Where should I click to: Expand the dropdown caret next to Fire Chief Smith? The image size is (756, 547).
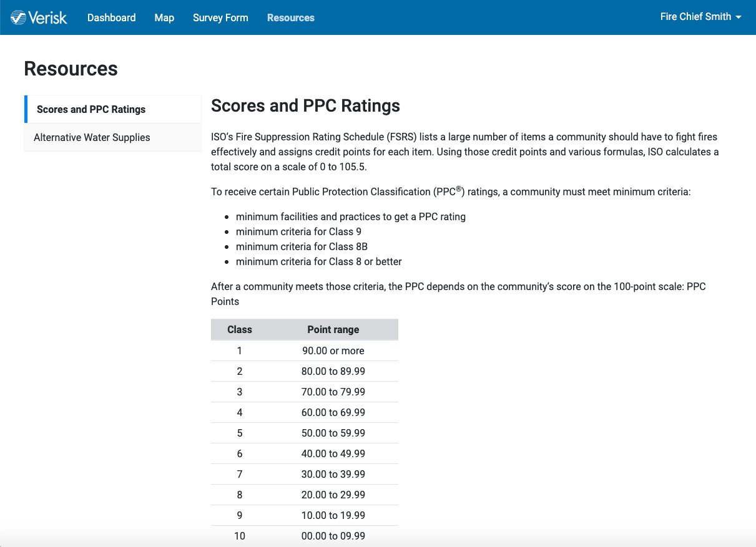[x=739, y=17]
